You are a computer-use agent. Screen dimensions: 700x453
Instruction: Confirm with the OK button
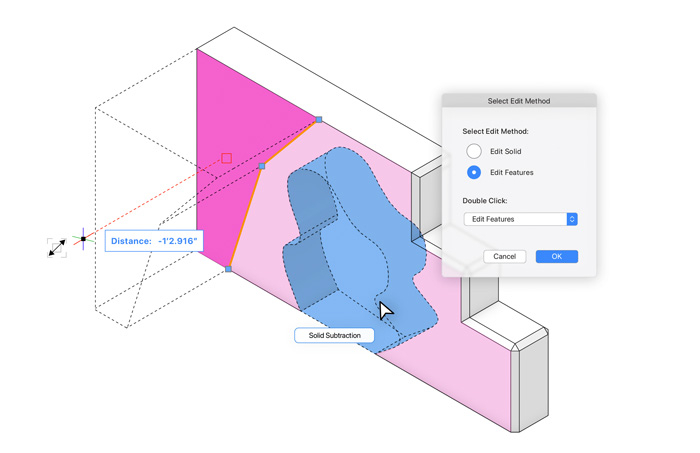pos(556,256)
